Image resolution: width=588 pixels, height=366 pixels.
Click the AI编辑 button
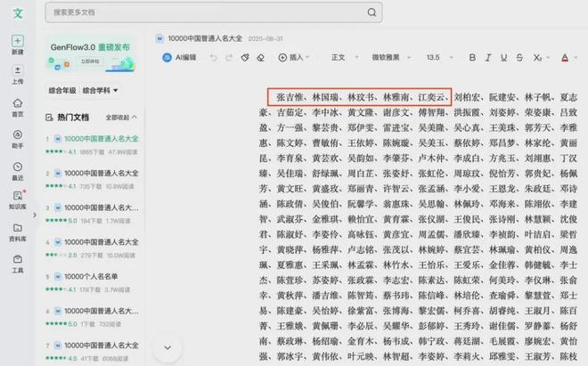pyautogui.click(x=179, y=57)
